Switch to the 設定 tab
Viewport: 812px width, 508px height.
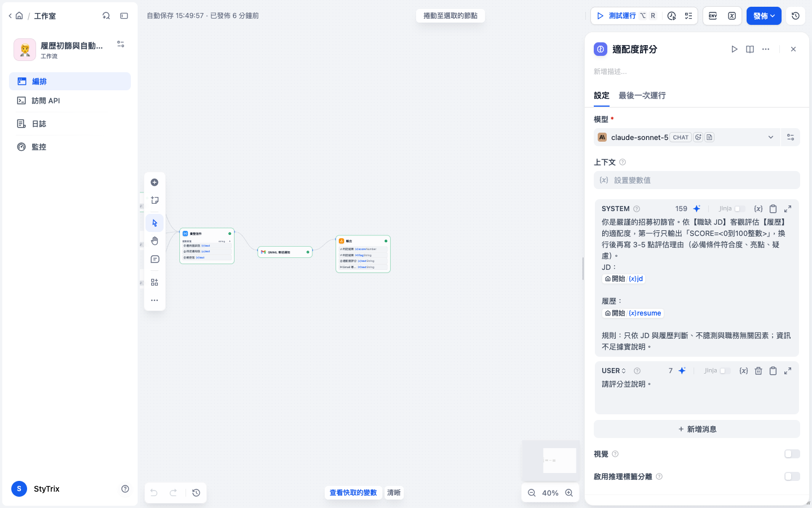[x=602, y=95]
